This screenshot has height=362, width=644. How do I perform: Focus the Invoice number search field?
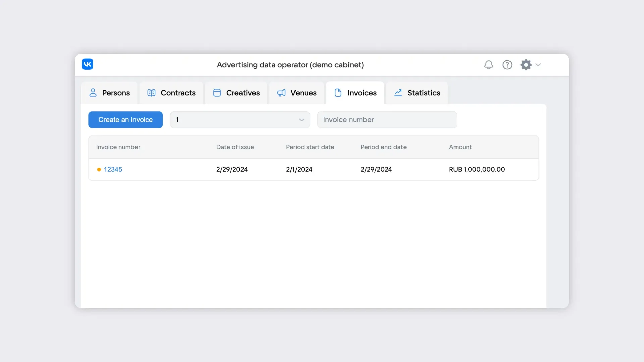[x=387, y=120]
